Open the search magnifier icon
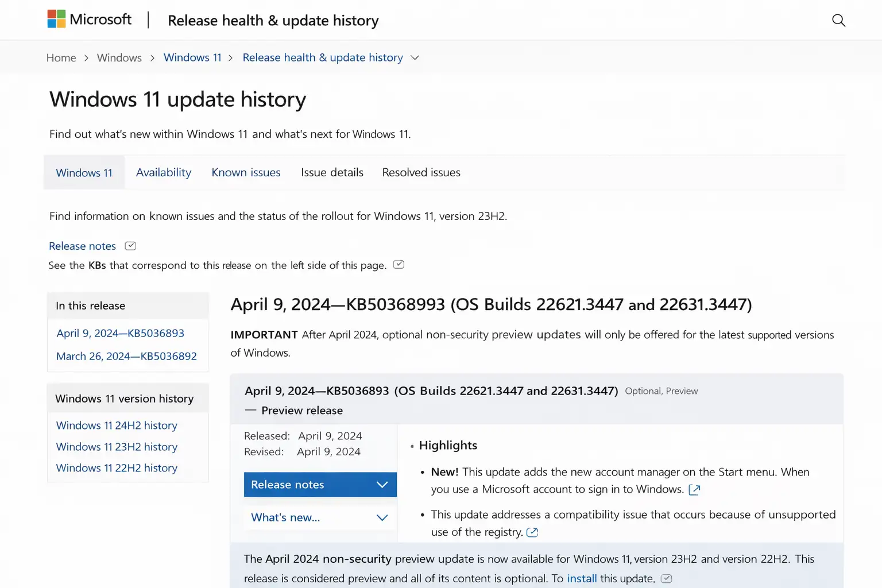 (838, 20)
